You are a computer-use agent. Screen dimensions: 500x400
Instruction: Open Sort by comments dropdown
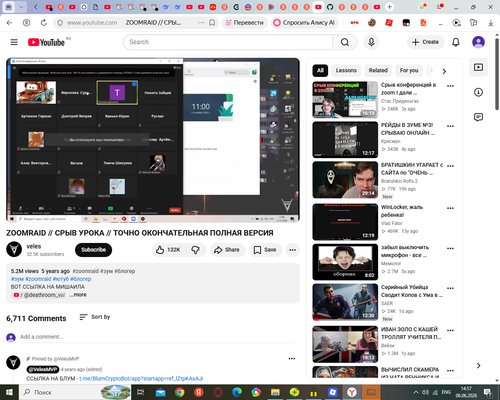coord(95,317)
